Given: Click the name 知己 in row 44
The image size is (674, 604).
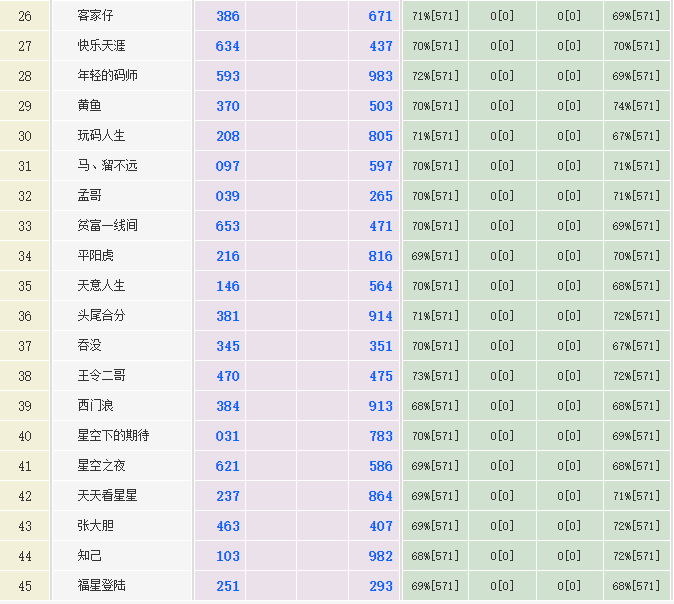Looking at the screenshot, I should pyautogui.click(x=90, y=556).
